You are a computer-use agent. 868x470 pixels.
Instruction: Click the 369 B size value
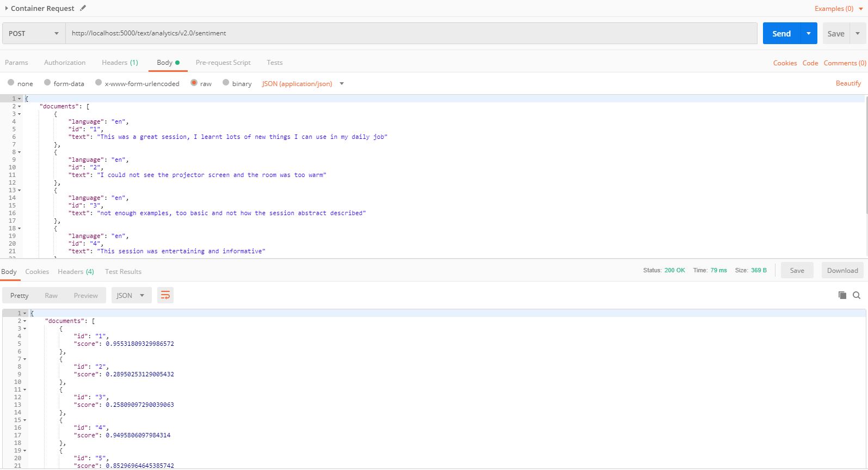point(759,271)
